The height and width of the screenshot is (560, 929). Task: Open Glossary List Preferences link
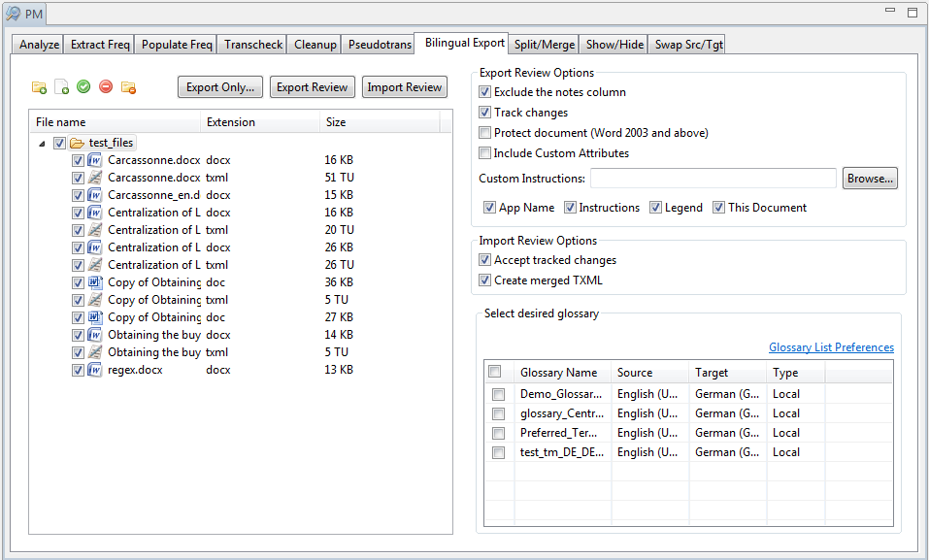831,347
